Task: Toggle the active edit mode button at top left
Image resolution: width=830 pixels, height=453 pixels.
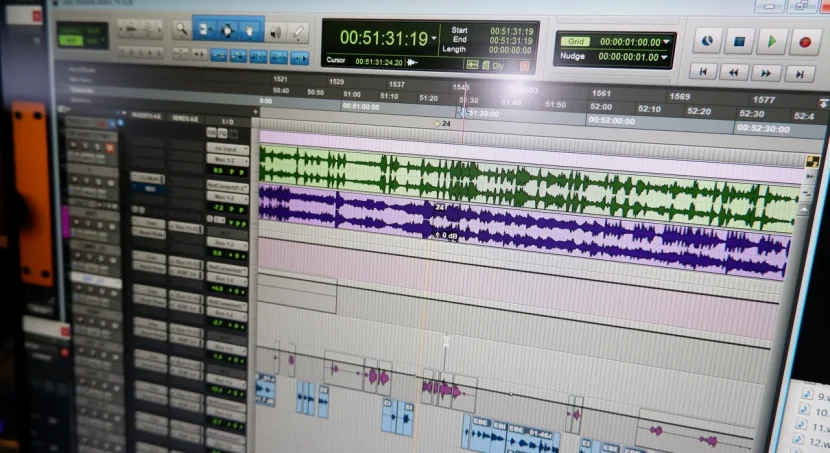Action: click(x=71, y=40)
